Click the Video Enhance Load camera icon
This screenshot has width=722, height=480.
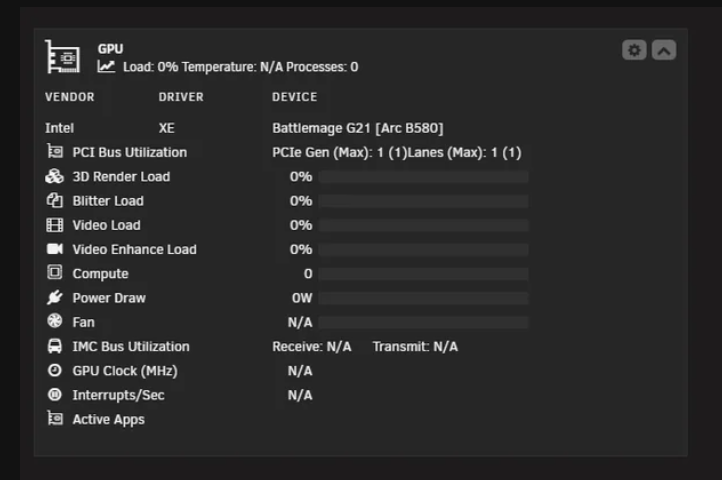(55, 249)
